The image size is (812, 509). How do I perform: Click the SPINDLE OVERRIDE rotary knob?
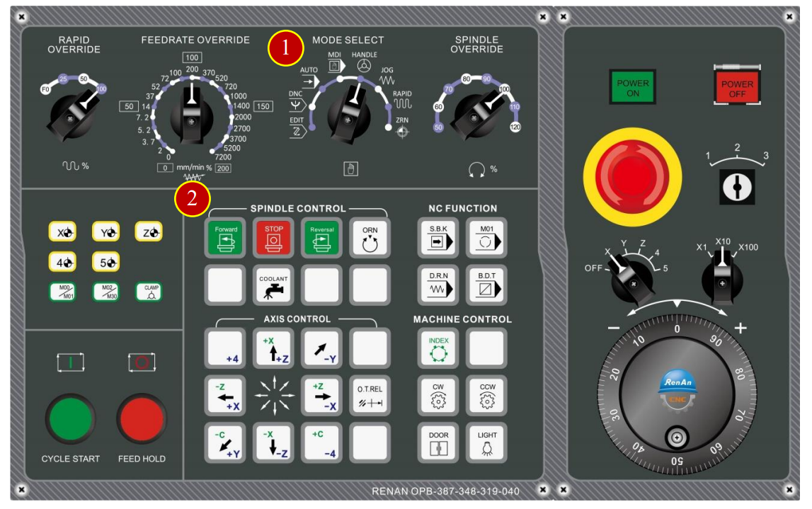tap(476, 117)
